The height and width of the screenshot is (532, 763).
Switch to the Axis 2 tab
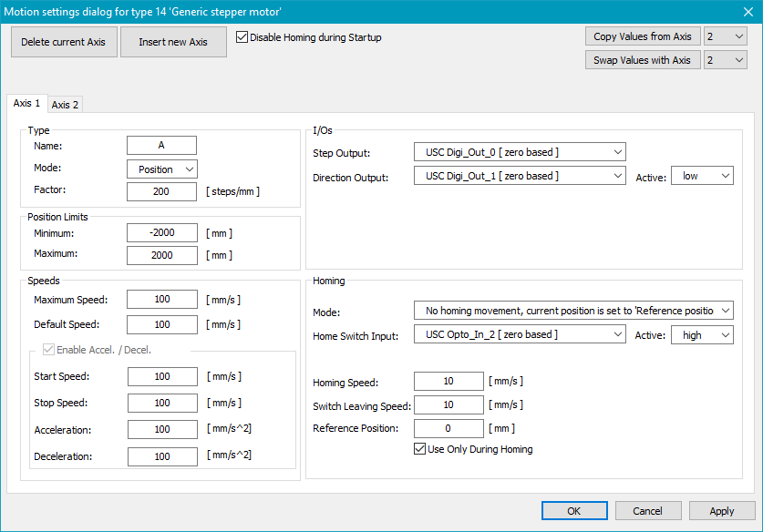65,105
